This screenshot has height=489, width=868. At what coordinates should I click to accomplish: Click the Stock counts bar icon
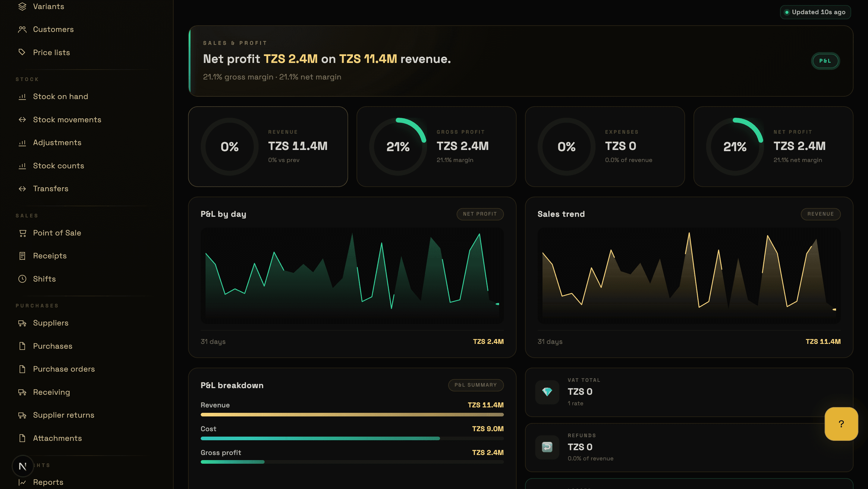[22, 166]
